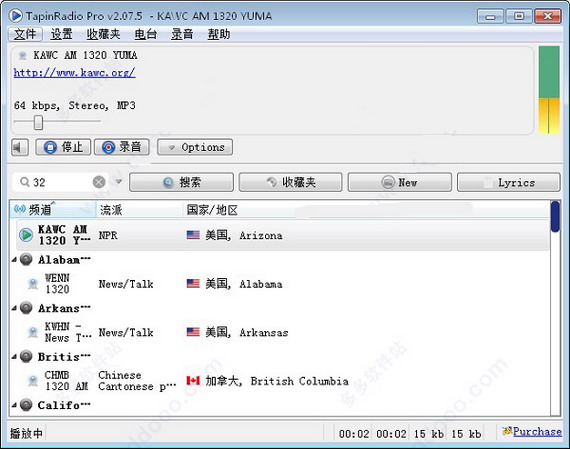Clear the search text with the X icon

pos(99,182)
